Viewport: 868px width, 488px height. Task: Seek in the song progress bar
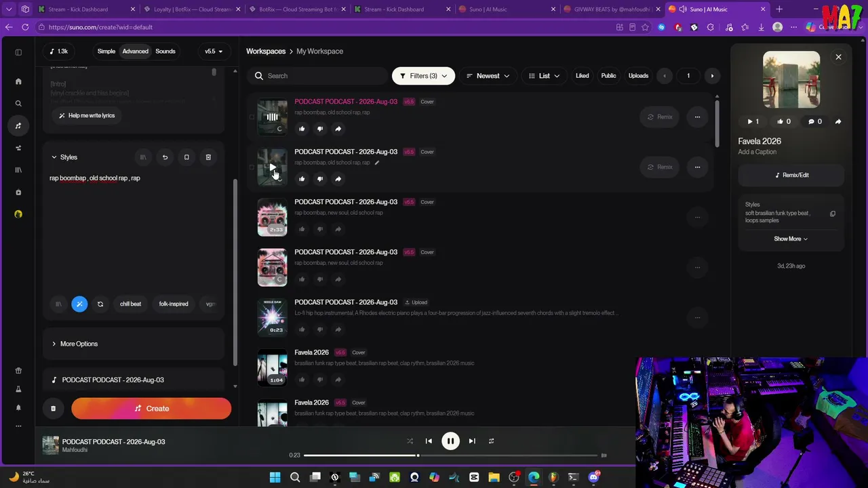point(451,455)
